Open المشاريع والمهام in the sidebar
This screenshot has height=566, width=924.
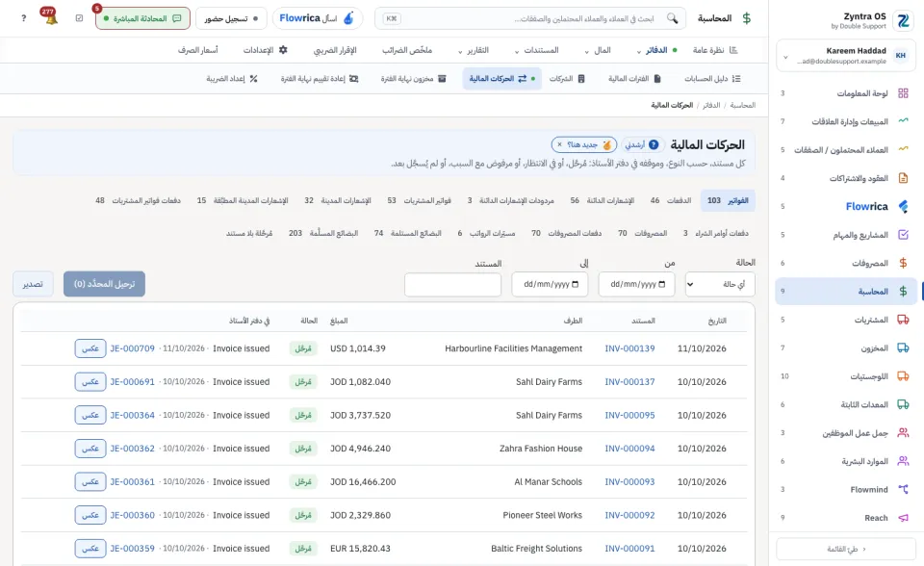click(846, 235)
